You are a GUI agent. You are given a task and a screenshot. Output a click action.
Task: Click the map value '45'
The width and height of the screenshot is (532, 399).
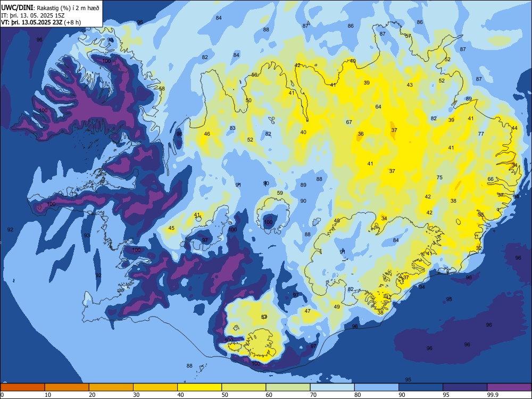point(171,228)
